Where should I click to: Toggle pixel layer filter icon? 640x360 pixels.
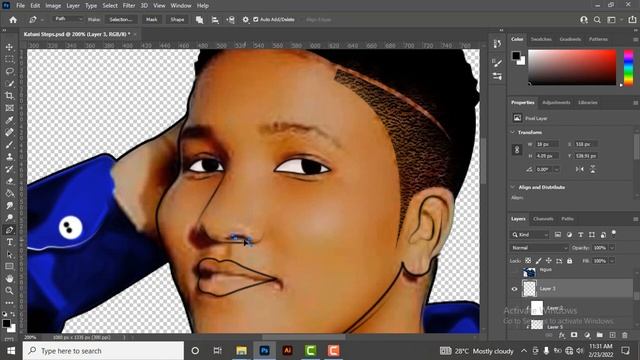[558, 235]
